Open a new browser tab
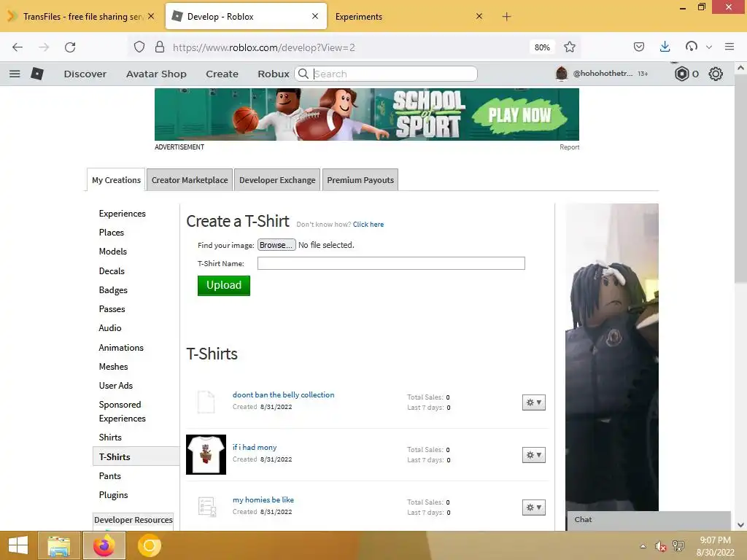 [x=506, y=17]
